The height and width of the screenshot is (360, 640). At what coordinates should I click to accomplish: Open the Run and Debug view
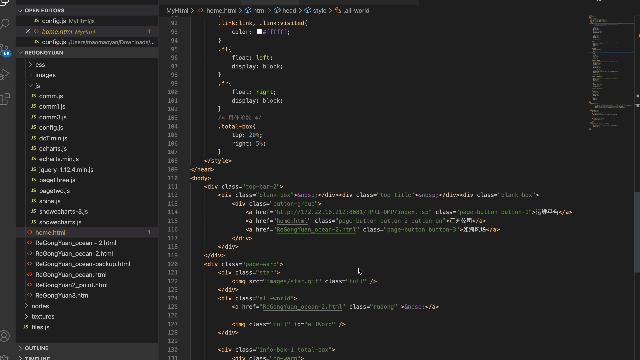(5, 75)
